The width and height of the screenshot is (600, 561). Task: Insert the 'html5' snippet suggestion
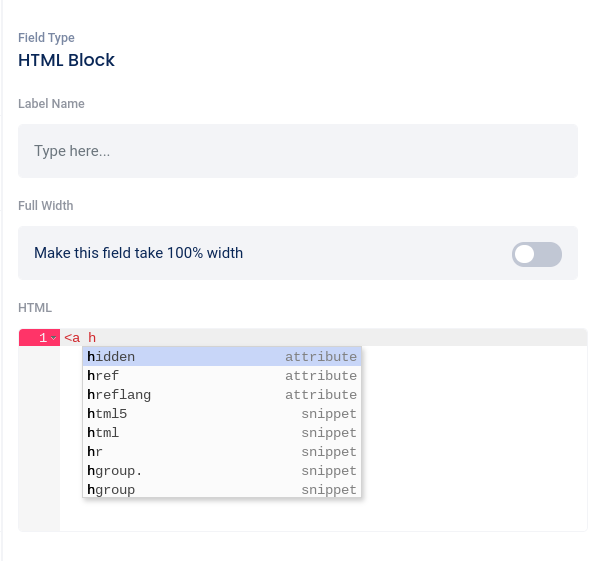222,414
